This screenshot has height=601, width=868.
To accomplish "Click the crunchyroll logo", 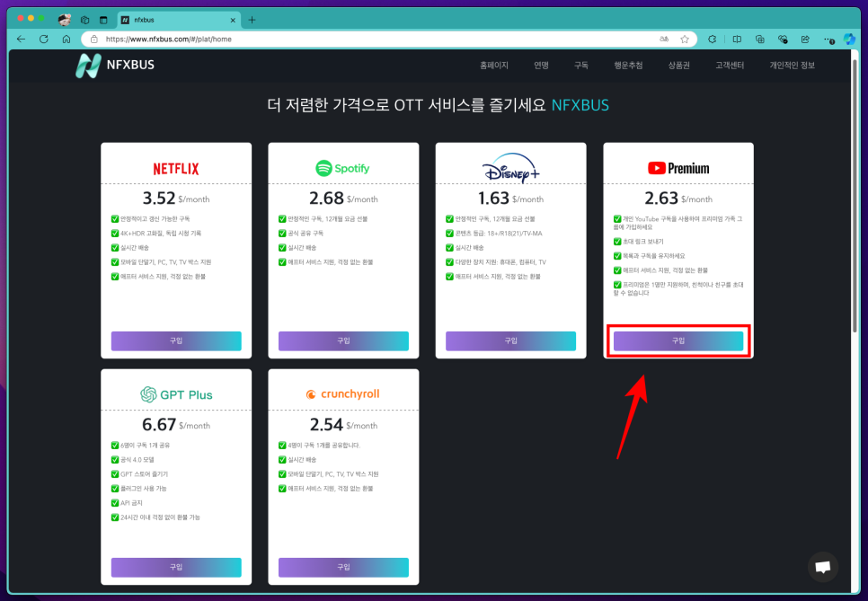I will pyautogui.click(x=342, y=394).
